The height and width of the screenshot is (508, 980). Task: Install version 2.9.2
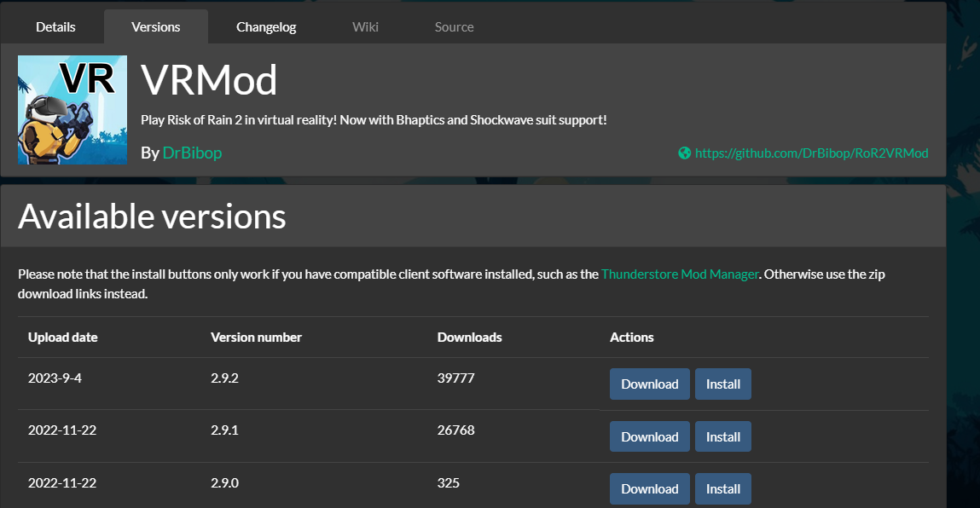(x=723, y=384)
